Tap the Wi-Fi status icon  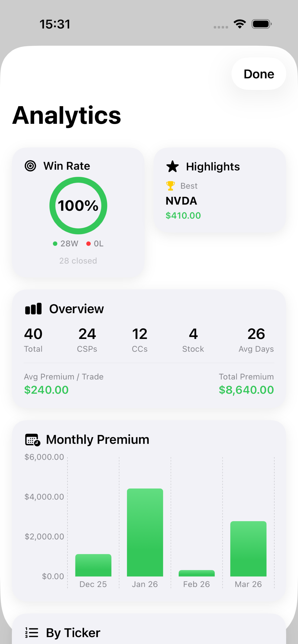240,24
